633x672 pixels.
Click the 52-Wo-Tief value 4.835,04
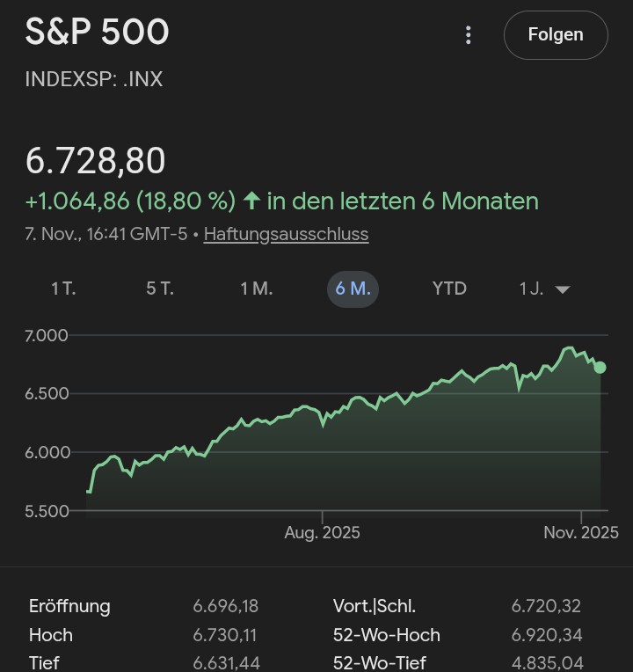tap(546, 663)
